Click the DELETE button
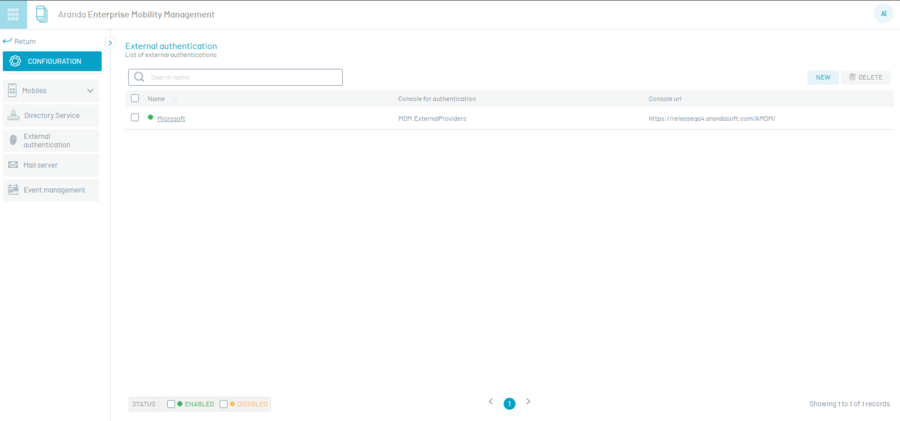Screen dimensions: 900x421 pos(866,78)
